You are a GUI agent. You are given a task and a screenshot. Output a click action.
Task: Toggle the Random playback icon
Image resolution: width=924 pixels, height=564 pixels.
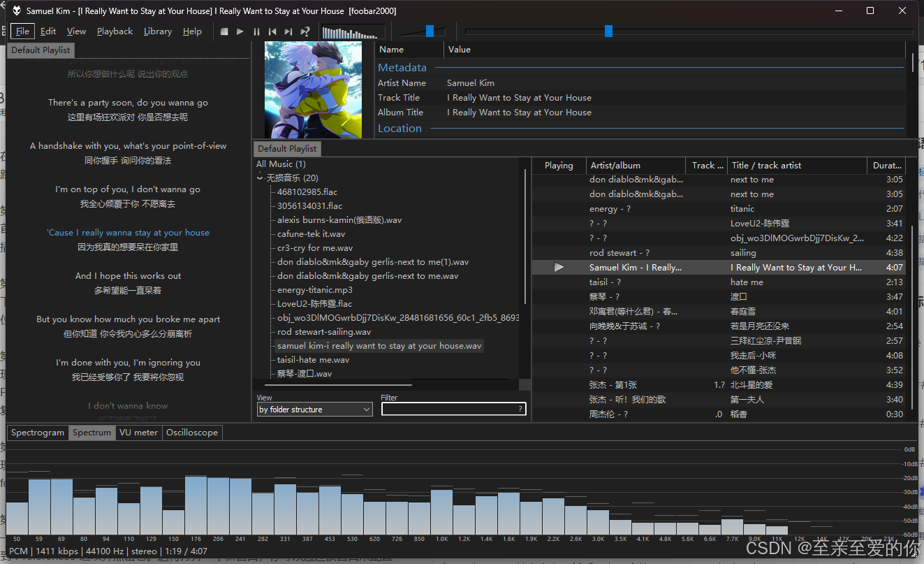(x=305, y=31)
